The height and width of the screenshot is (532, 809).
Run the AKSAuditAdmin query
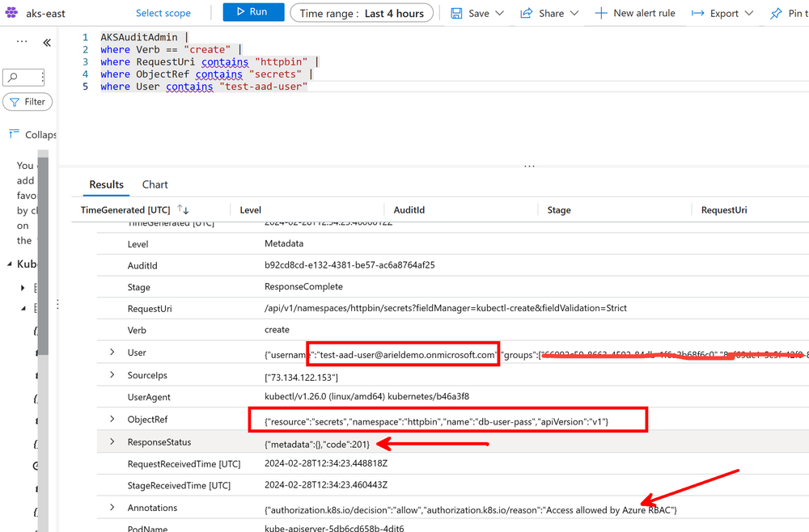pos(252,12)
